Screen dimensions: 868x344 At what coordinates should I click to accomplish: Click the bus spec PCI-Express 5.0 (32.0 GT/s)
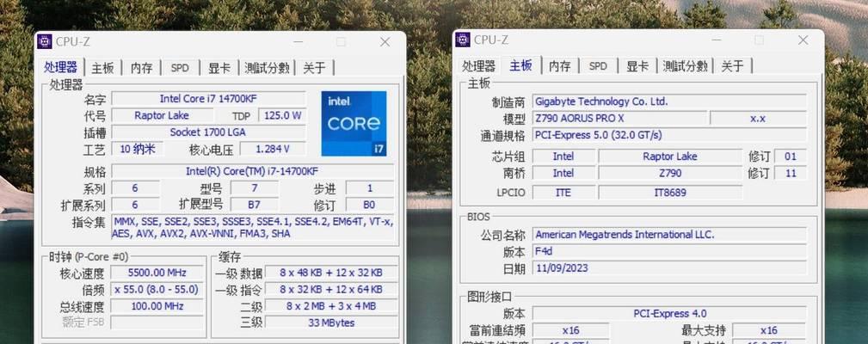[x=669, y=135]
